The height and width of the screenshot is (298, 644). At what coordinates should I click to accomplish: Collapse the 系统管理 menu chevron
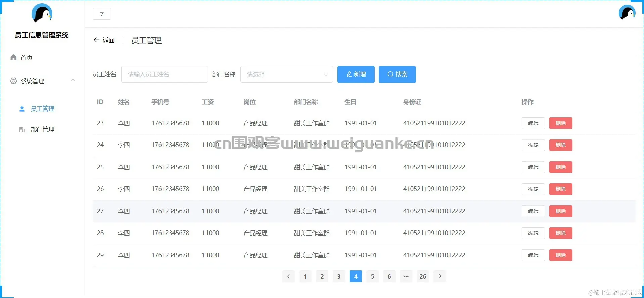tap(73, 80)
